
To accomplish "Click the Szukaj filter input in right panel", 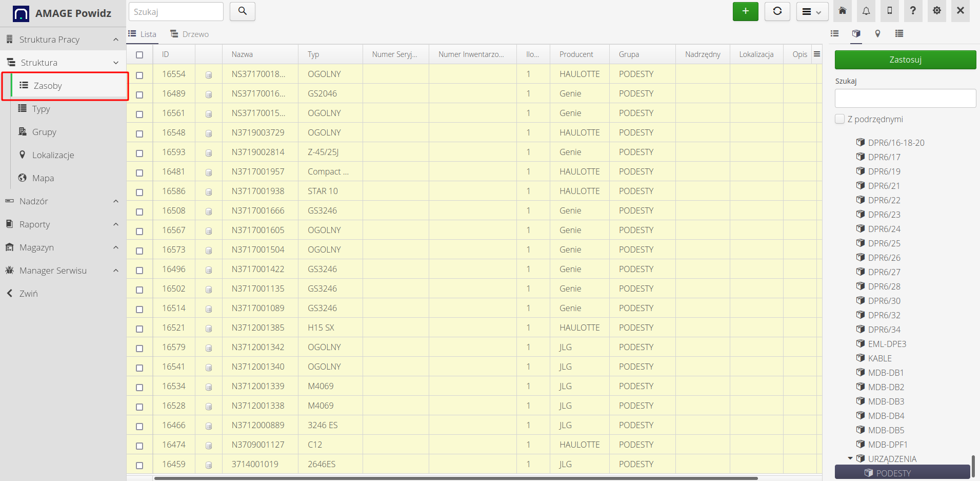I will click(905, 98).
